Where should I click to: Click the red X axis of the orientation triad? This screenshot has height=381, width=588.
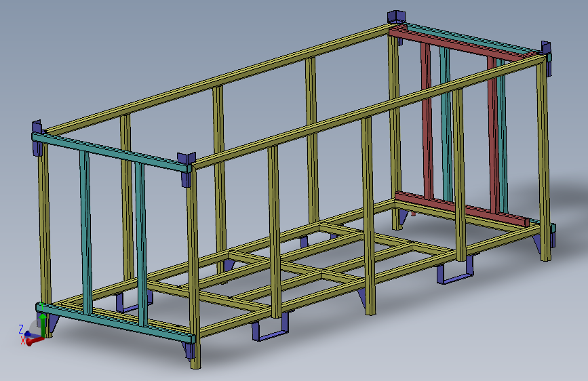pos(34,341)
